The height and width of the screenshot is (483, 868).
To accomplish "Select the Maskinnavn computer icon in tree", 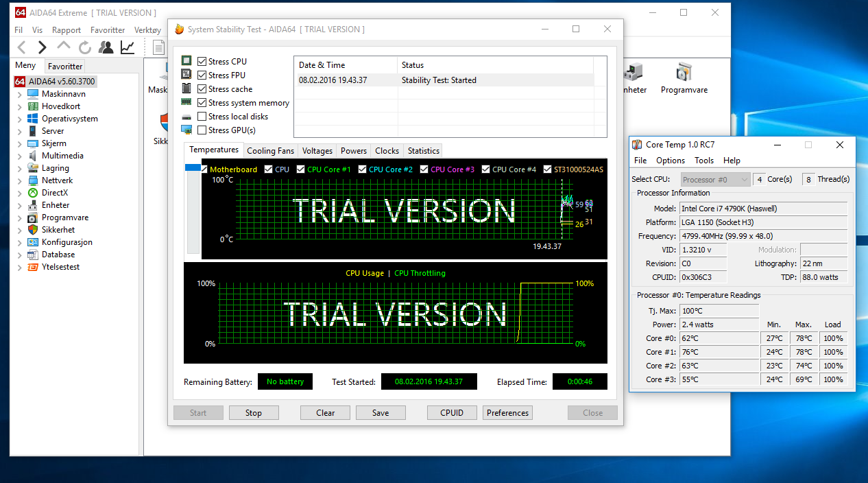I will point(33,94).
